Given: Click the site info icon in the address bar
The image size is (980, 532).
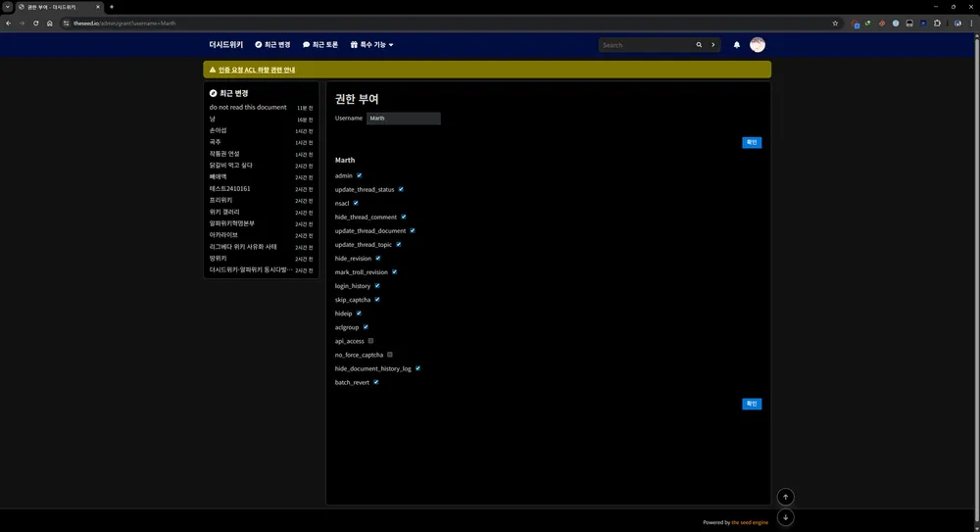Looking at the screenshot, I should point(67,24).
